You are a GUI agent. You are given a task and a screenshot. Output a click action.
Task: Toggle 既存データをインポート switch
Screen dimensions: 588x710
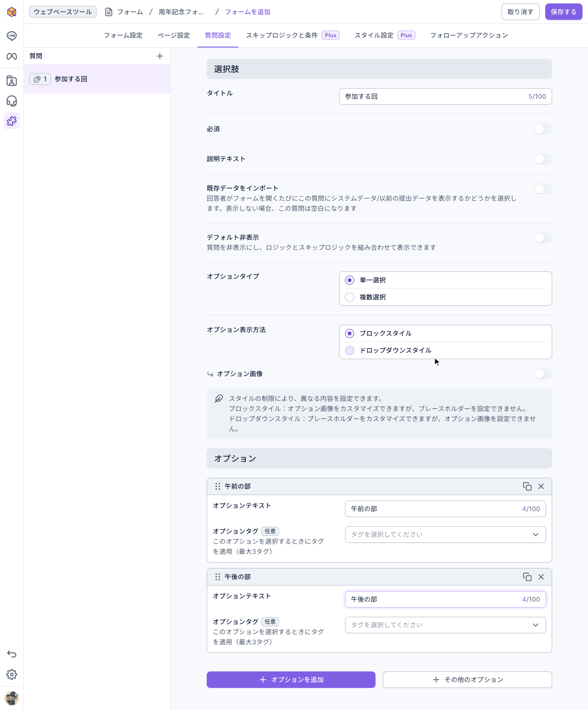tap(543, 189)
